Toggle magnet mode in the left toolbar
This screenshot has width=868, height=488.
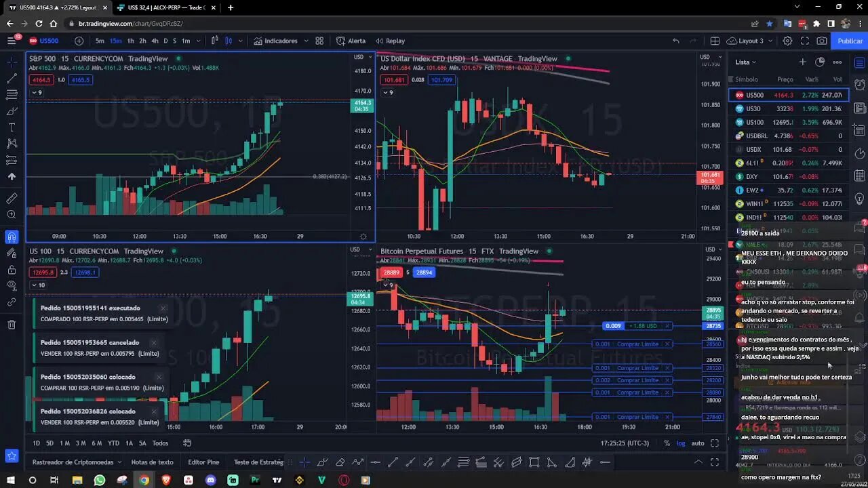(12, 237)
